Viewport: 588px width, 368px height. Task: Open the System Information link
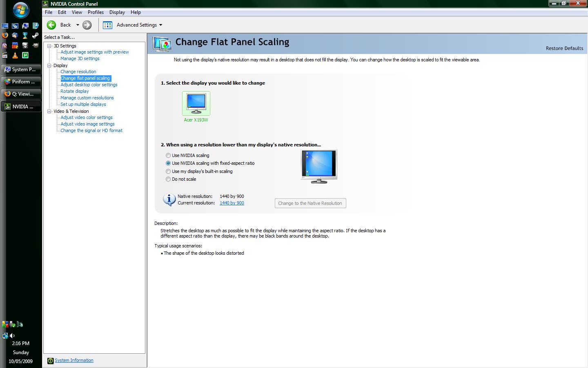[x=74, y=360]
